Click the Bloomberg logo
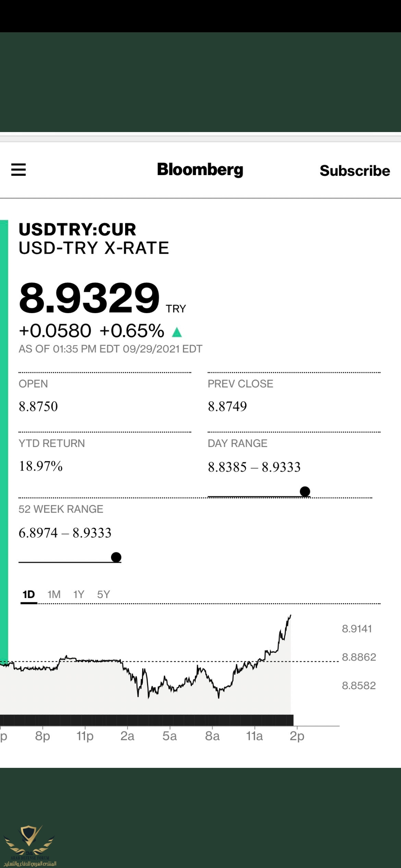 pyautogui.click(x=200, y=170)
